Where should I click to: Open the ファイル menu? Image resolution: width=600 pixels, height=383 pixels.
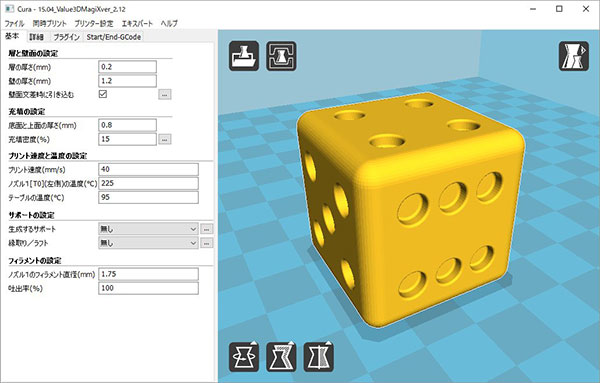pos(14,23)
